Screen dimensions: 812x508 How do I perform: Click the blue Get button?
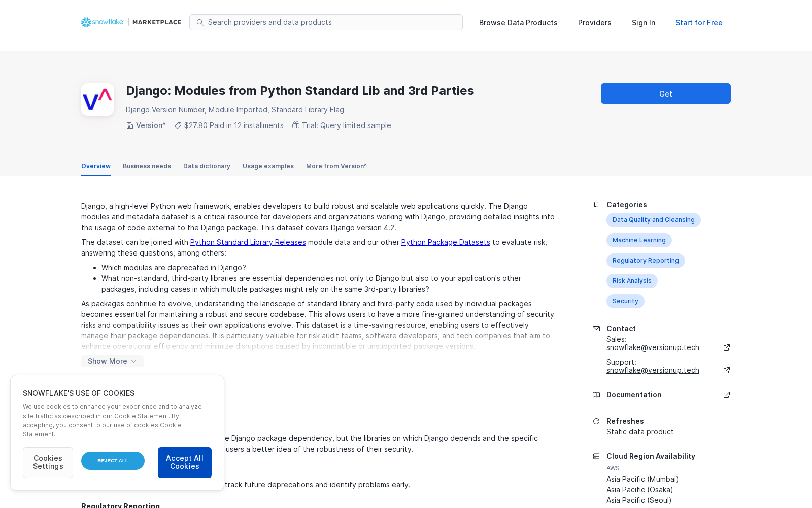point(666,93)
